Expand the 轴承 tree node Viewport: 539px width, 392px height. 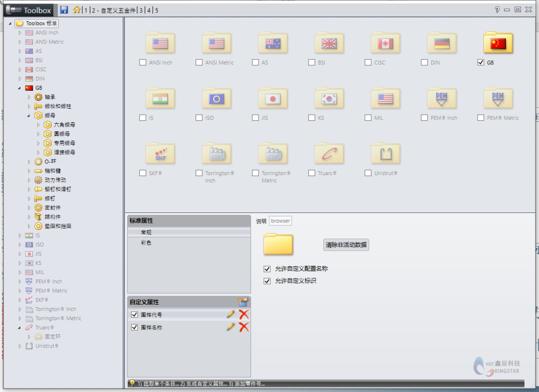point(29,97)
